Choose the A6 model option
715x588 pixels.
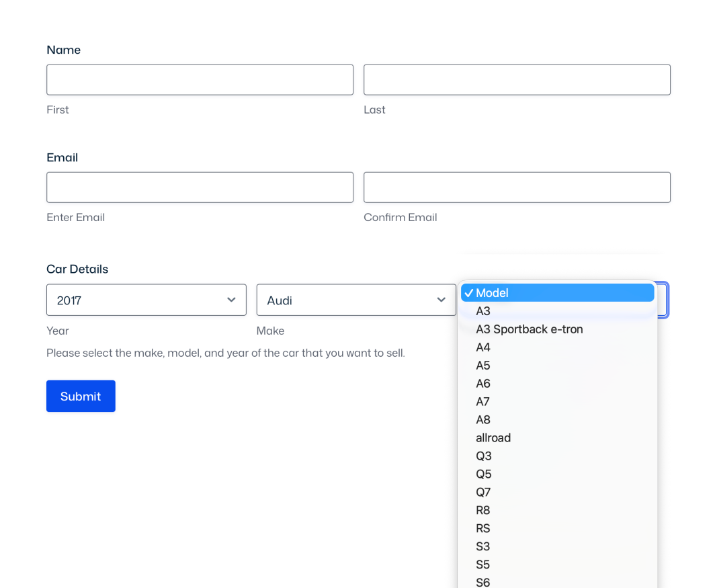click(483, 384)
